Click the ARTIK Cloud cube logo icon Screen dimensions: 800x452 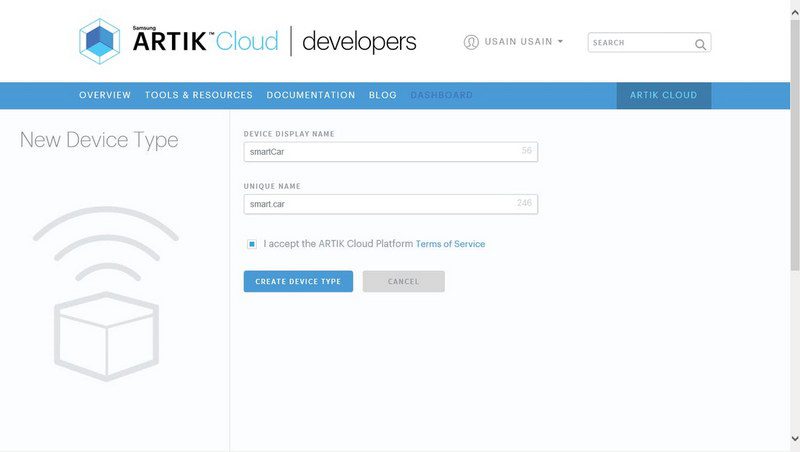click(x=99, y=41)
